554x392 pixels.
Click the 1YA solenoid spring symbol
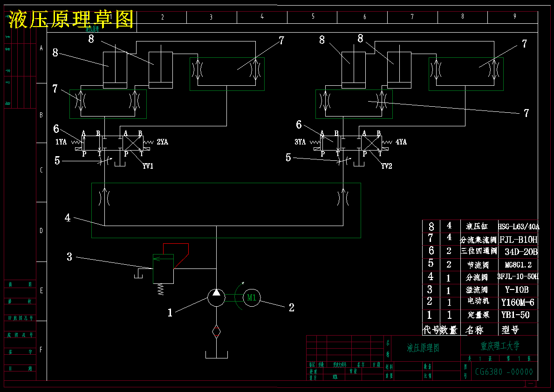(x=77, y=142)
